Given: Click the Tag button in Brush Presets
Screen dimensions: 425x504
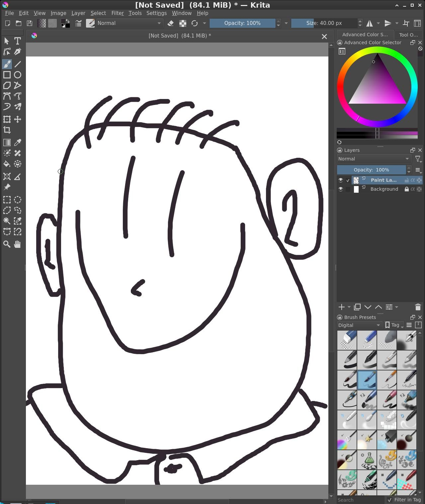Looking at the screenshot, I should 394,325.
